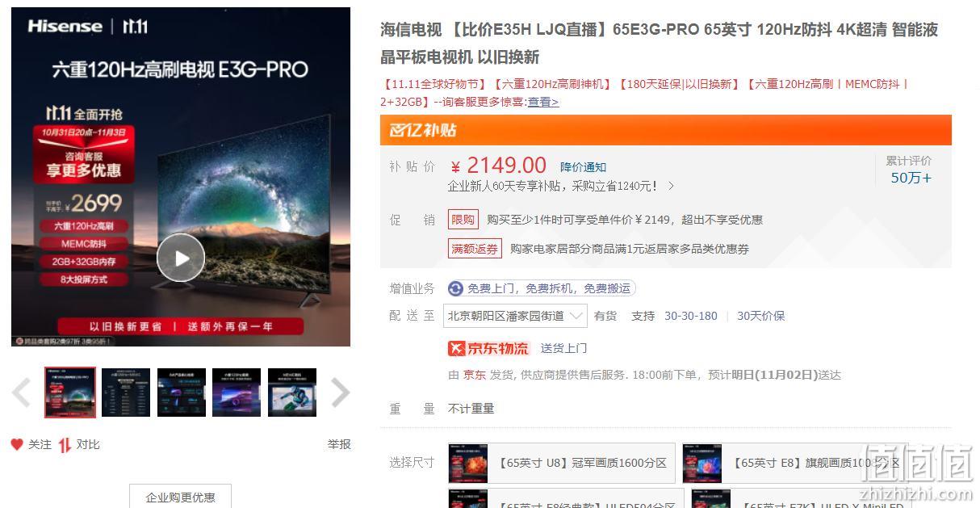980x508 pixels.
Task: Open the delivery address dropdown 北京朝阳区潘家园街道
Action: (517, 316)
